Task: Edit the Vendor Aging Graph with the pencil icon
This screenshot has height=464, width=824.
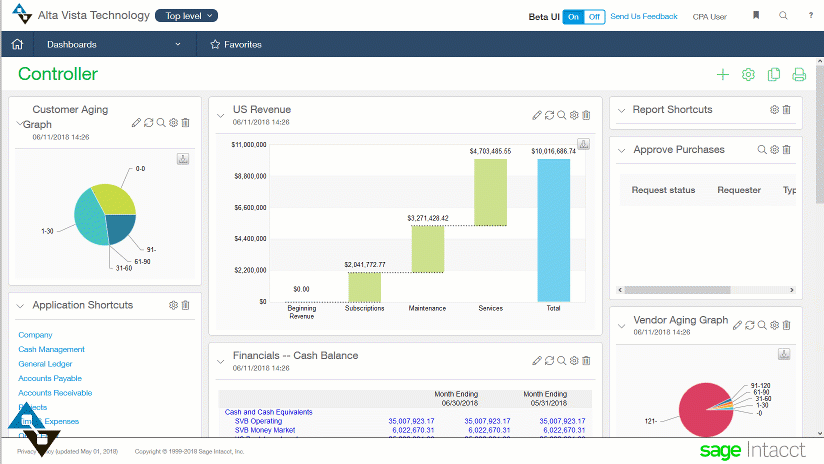Action: click(737, 325)
